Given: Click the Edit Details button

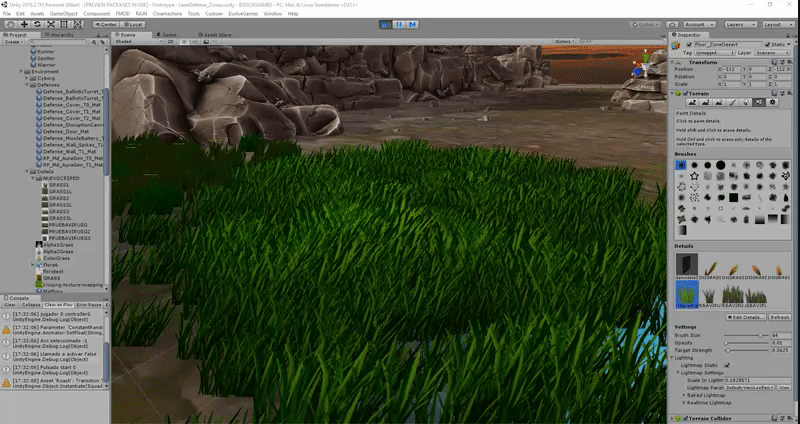Looking at the screenshot, I should tap(746, 317).
